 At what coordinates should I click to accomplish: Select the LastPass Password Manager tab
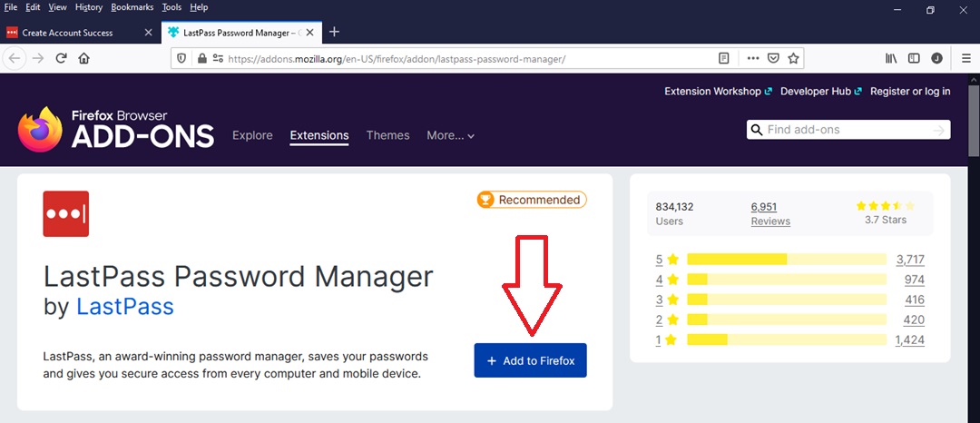[243, 33]
